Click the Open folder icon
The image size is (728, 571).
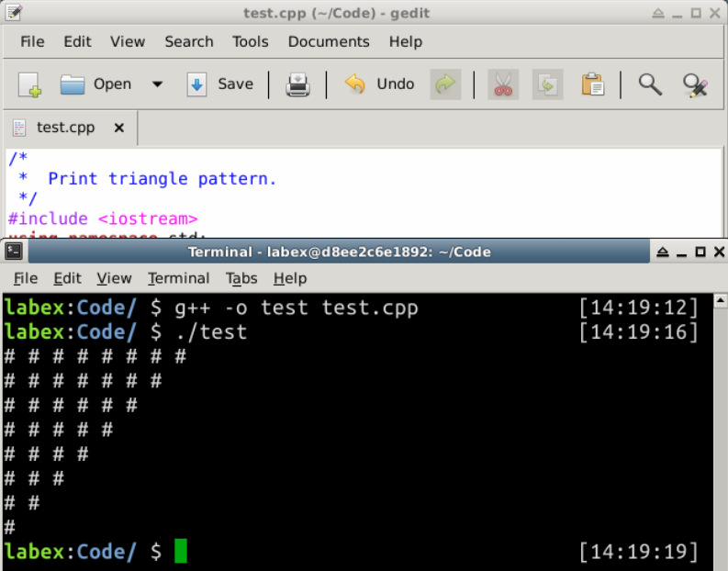(73, 84)
